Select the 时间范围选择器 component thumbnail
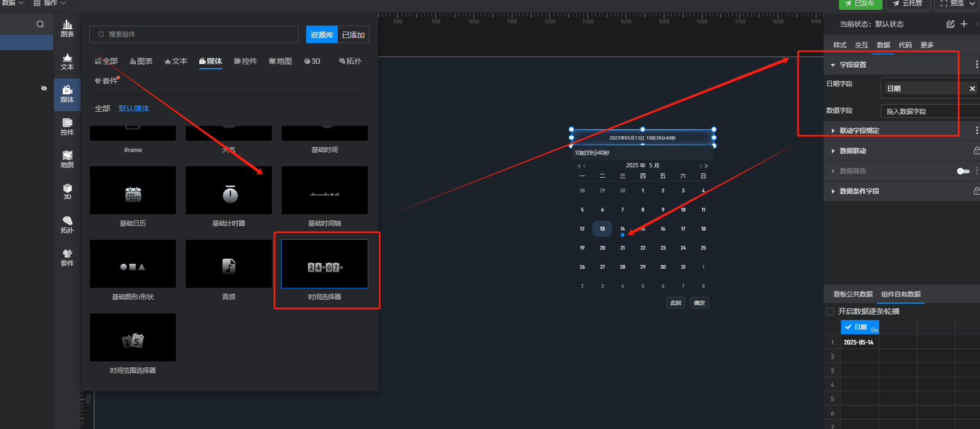Viewport: 980px width, 429px height. [x=133, y=337]
